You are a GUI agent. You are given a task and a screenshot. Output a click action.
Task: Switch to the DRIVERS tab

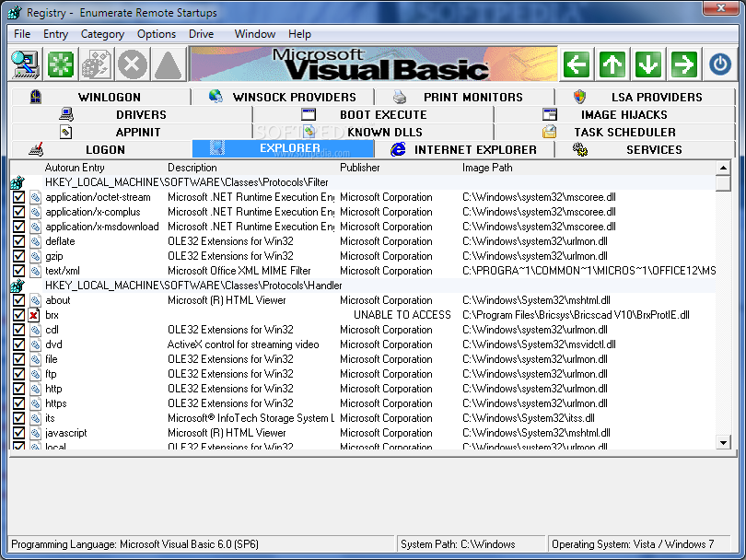coord(132,114)
